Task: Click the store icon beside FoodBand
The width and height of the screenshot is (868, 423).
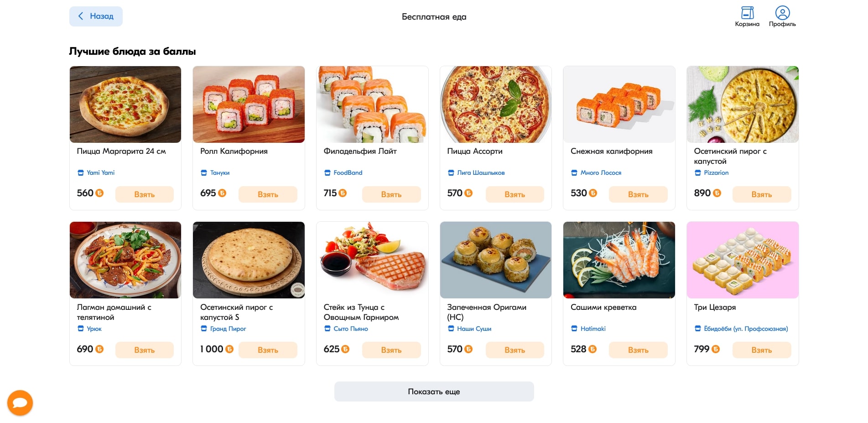Action: pos(327,173)
